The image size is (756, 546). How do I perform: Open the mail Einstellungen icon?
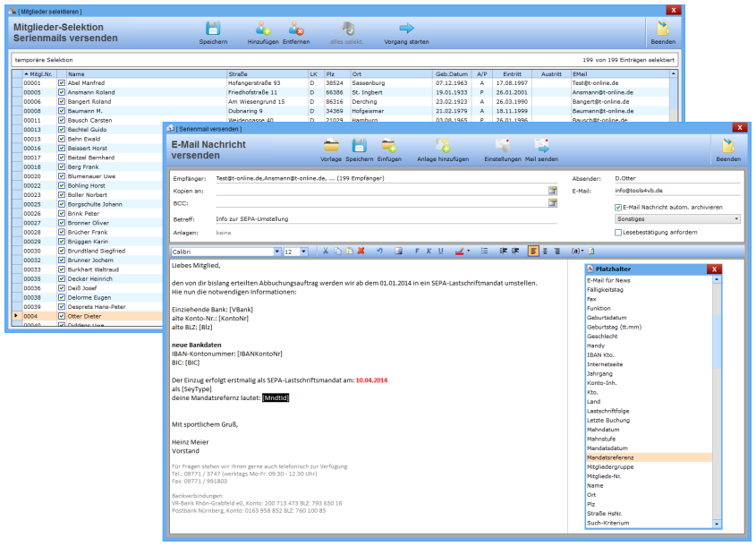point(502,146)
